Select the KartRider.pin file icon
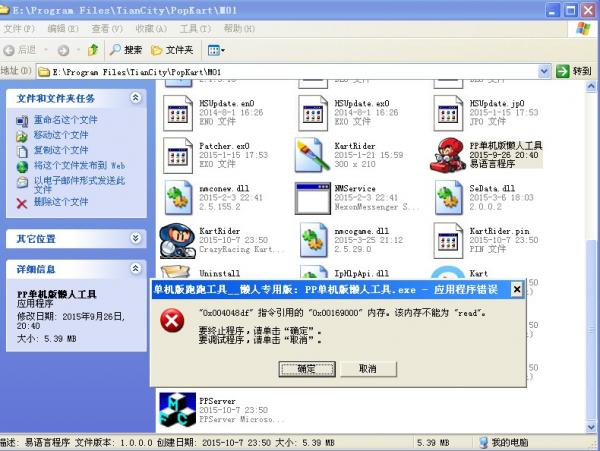This screenshot has height=451, width=600. click(x=448, y=241)
